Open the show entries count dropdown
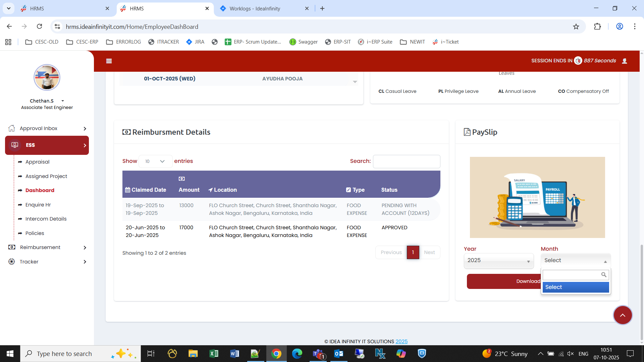This screenshot has width=644, height=362. coord(155,161)
